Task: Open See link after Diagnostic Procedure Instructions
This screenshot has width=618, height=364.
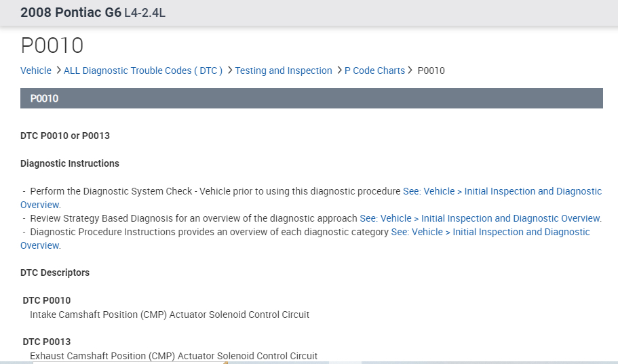Action: 490,232
